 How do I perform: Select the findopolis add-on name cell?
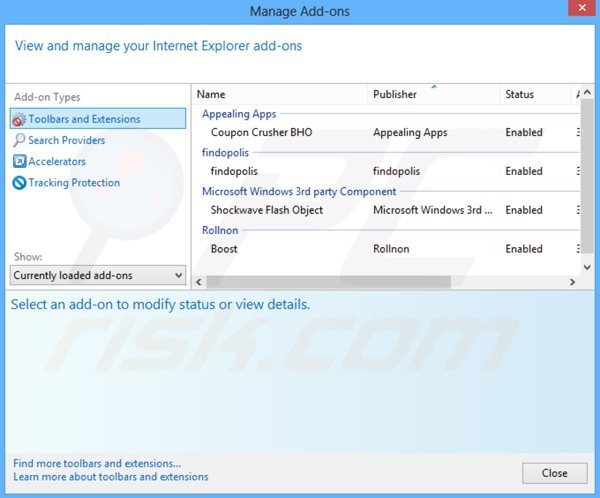click(x=234, y=171)
